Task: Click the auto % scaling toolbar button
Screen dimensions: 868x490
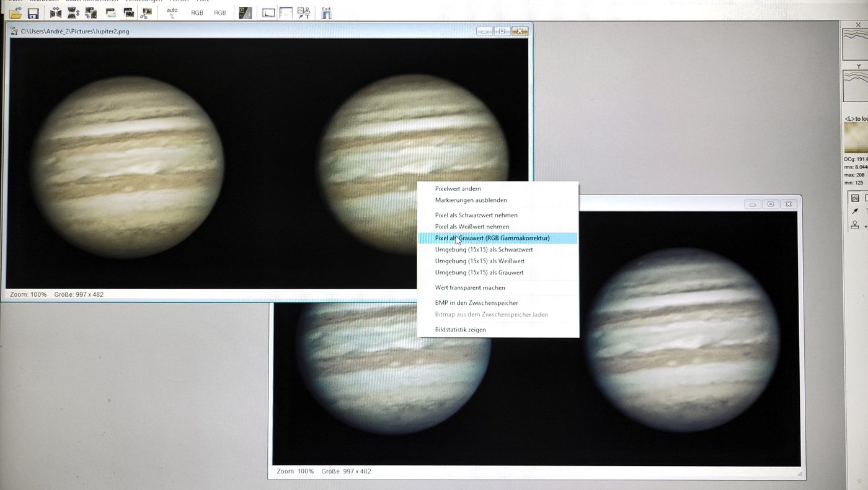Action: pos(172,12)
